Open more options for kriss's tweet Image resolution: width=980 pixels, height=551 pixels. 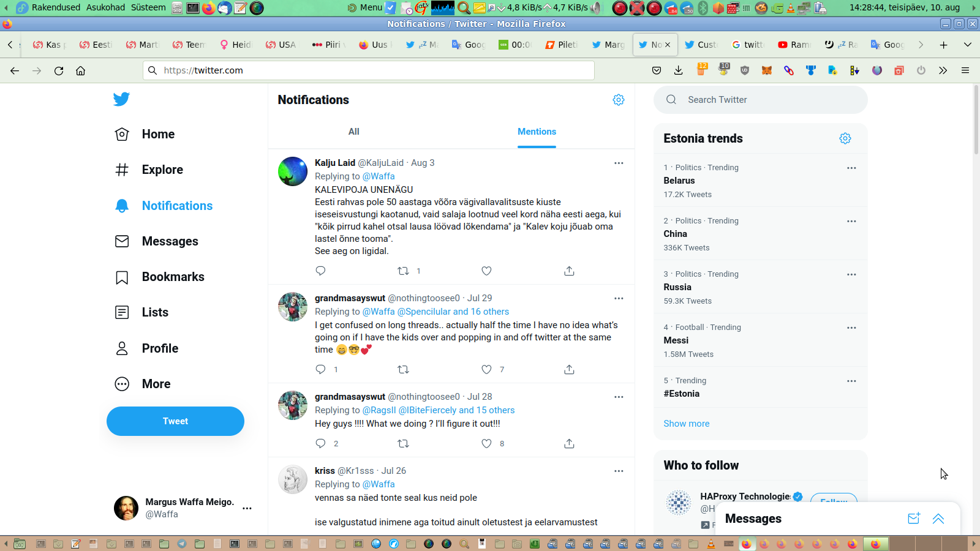pyautogui.click(x=619, y=471)
